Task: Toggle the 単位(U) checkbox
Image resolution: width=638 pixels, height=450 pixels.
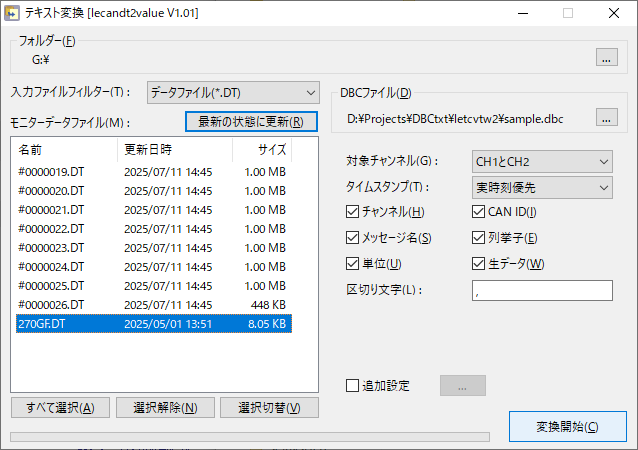Action: [352, 264]
